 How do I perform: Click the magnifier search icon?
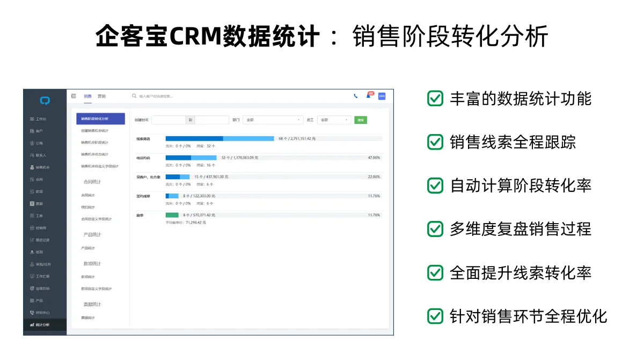[134, 96]
